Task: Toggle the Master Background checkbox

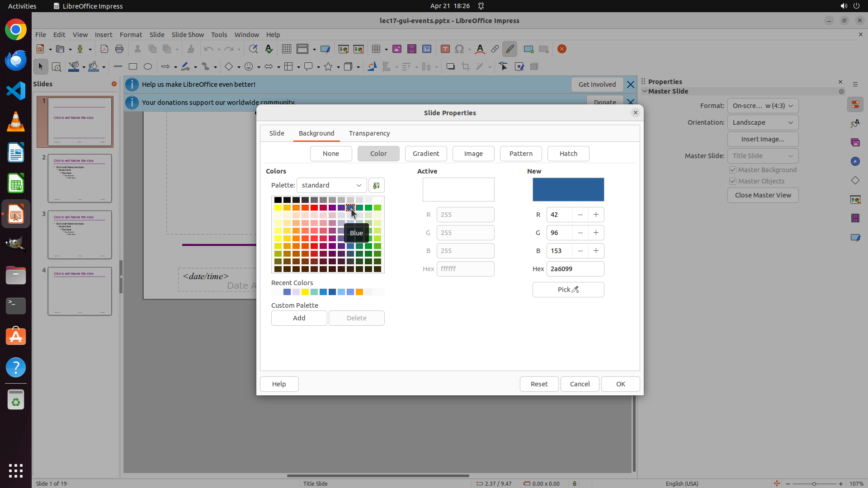Action: click(x=733, y=170)
